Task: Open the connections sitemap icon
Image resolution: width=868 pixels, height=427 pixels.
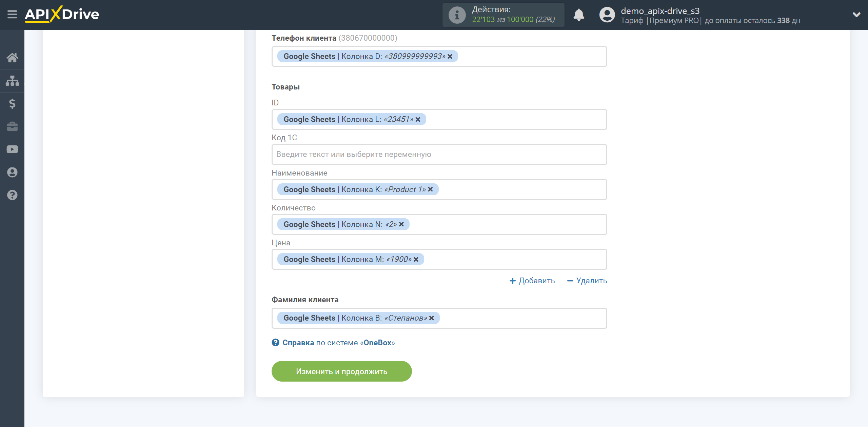Action: (x=12, y=81)
